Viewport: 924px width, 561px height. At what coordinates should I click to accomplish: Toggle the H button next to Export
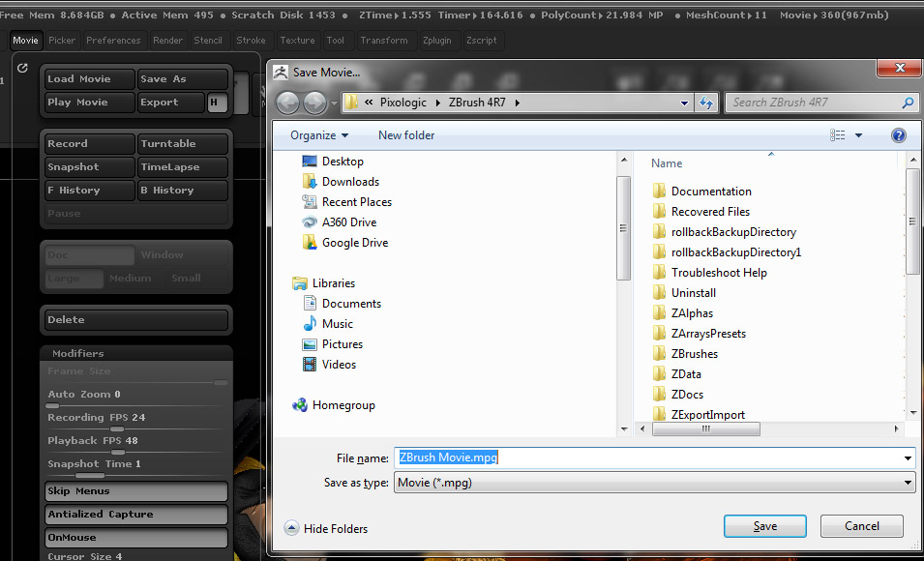[217, 102]
